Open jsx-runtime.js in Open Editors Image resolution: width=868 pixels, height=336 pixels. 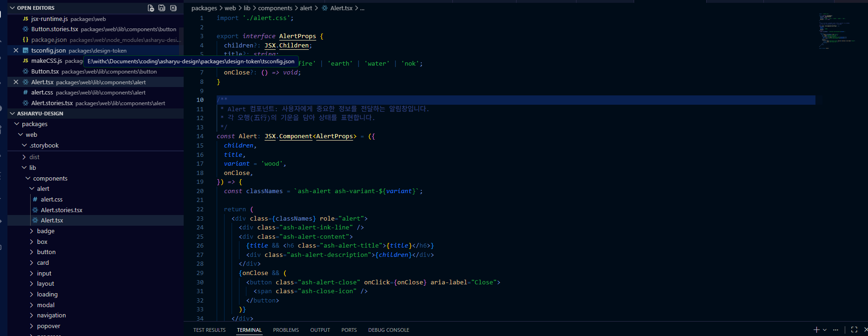tap(49, 19)
